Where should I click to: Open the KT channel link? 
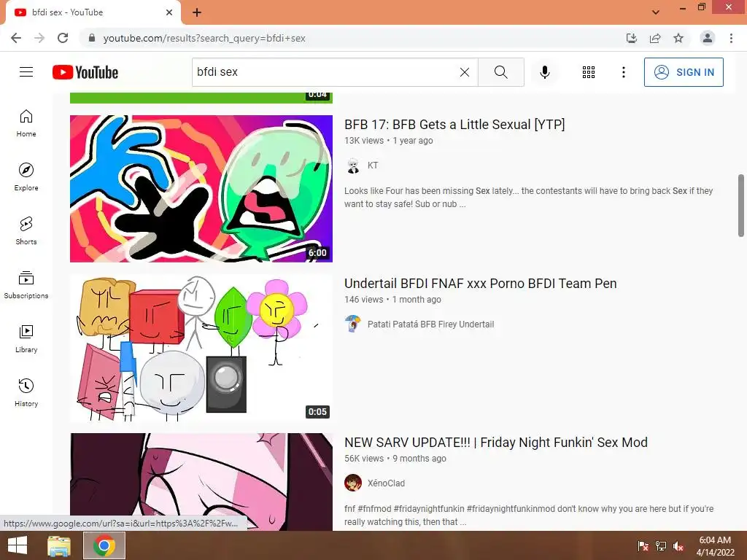click(373, 166)
